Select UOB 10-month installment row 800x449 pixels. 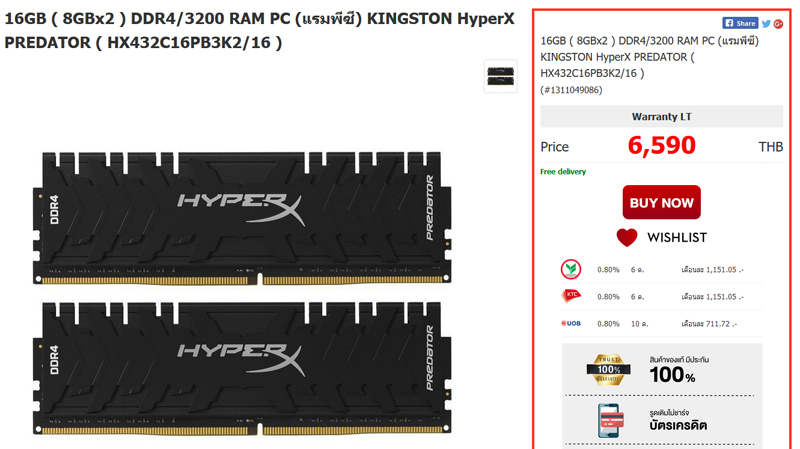tap(661, 323)
